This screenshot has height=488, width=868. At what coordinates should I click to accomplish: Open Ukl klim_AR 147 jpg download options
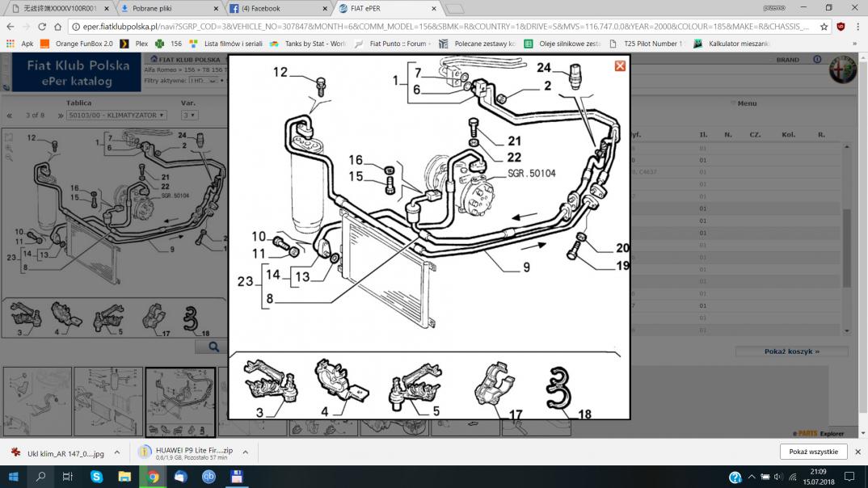click(117, 452)
